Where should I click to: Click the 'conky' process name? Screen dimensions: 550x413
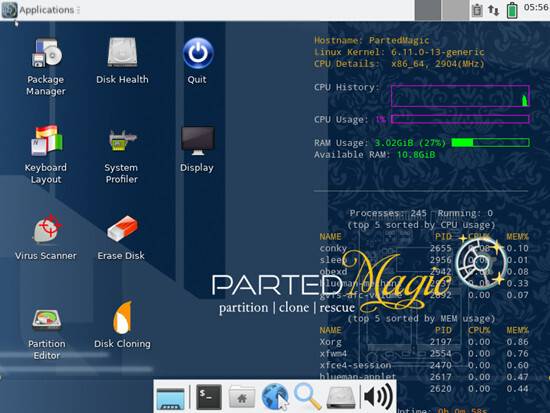tap(333, 248)
